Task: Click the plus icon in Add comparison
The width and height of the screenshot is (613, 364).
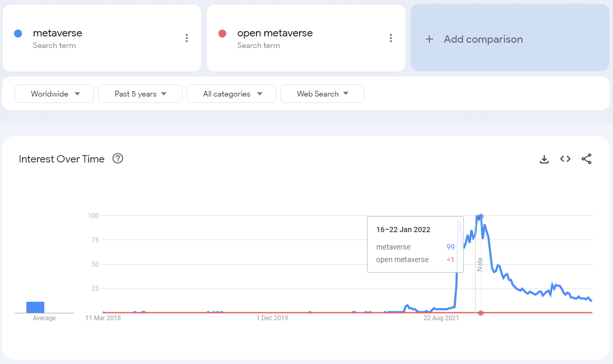Action: coord(429,40)
